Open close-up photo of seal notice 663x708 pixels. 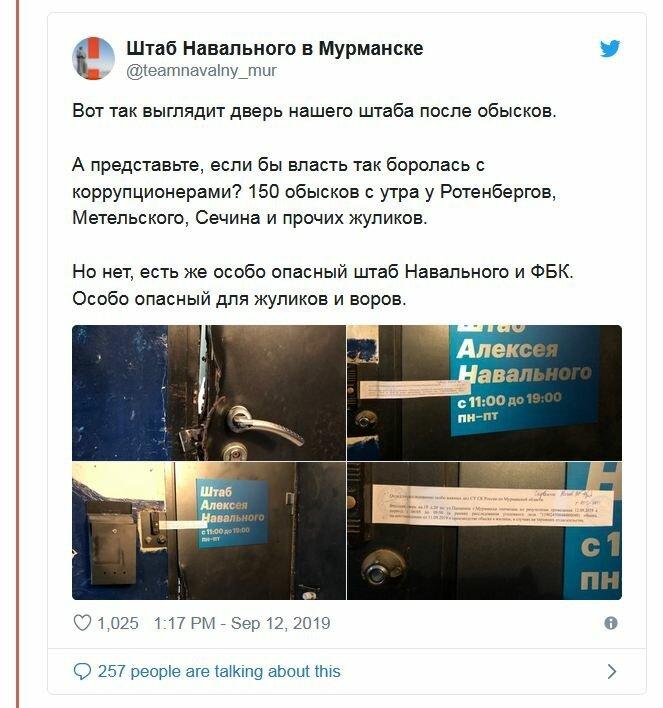click(484, 531)
